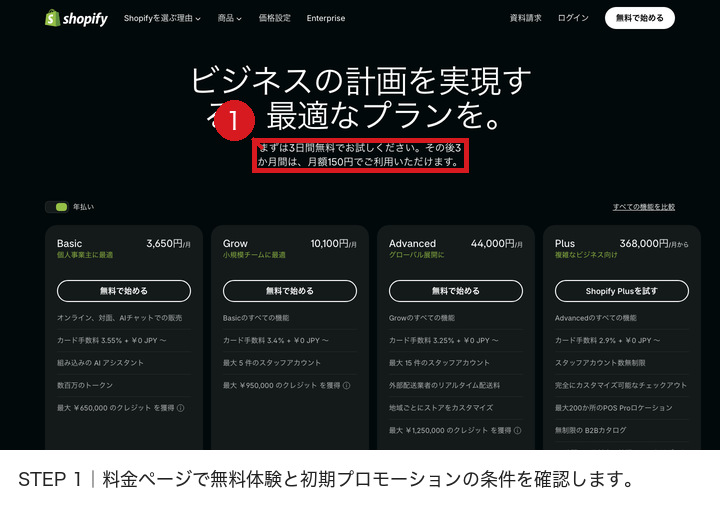Image resolution: width=720 pixels, height=522 pixels.
Task: Start the Advanced plan with 無料で始める
Action: pyautogui.click(x=456, y=291)
